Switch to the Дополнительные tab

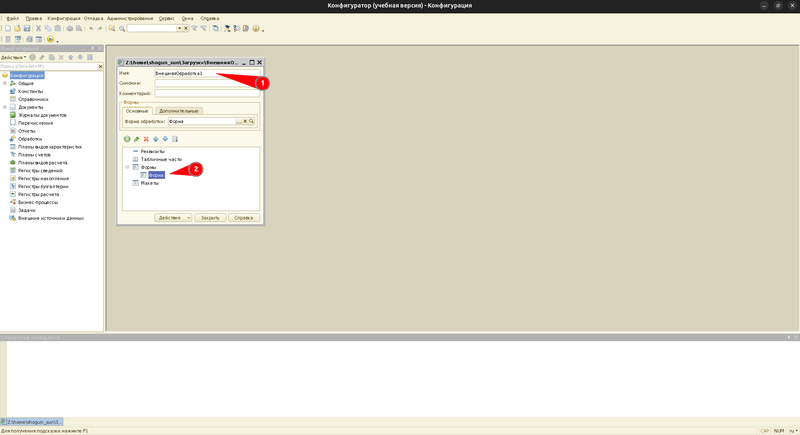coord(179,111)
